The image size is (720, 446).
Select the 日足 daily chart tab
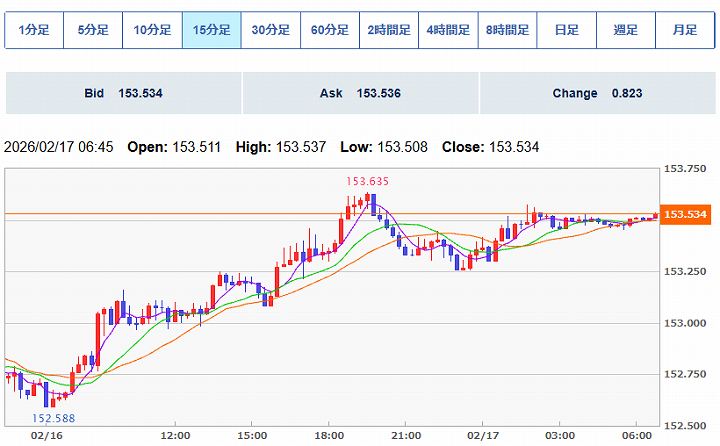tap(566, 30)
